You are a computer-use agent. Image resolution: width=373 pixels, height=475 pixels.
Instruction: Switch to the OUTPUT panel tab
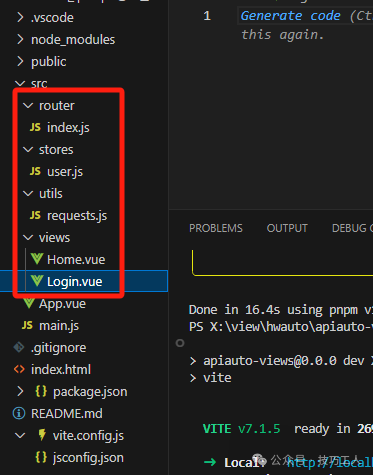coord(287,228)
